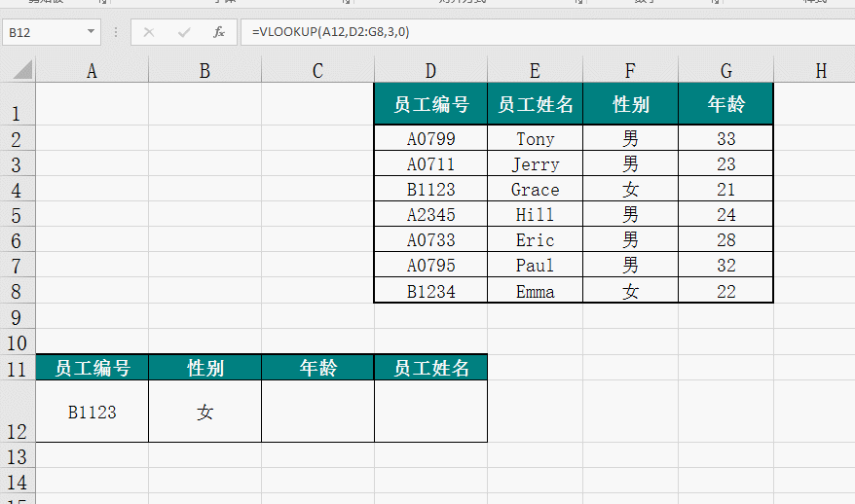Image resolution: width=855 pixels, height=504 pixels.
Task: Select empty name result cell D12
Action: [430, 412]
